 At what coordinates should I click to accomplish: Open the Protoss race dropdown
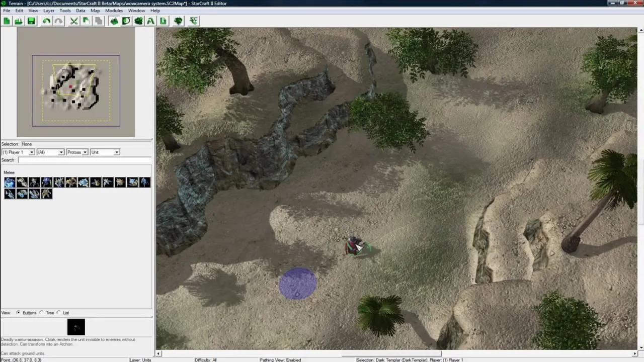coord(77,152)
